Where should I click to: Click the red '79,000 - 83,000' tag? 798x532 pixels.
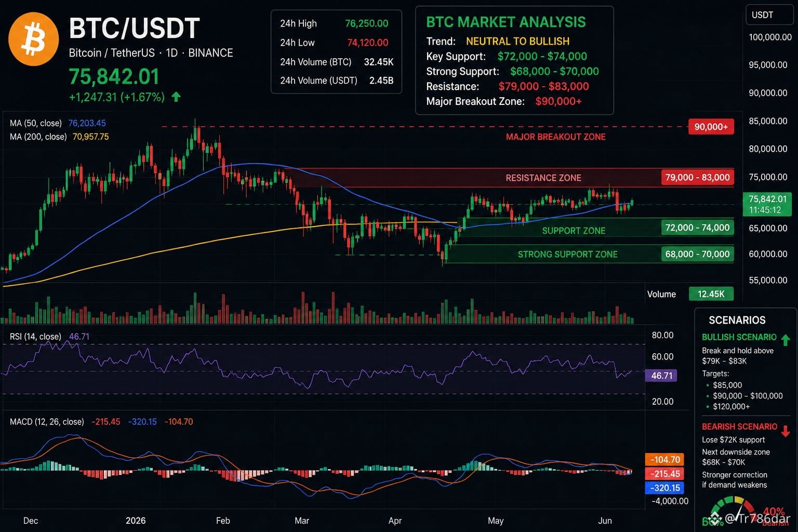(697, 178)
